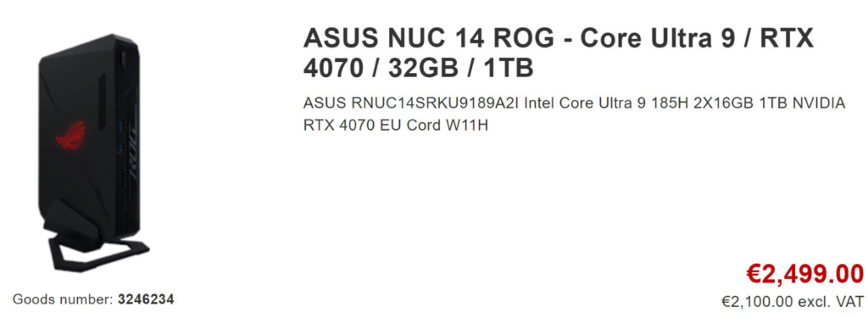Screen dimensions: 868x318
Task: Click the stand base under the mini PC
Action: pyautogui.click(x=98, y=252)
